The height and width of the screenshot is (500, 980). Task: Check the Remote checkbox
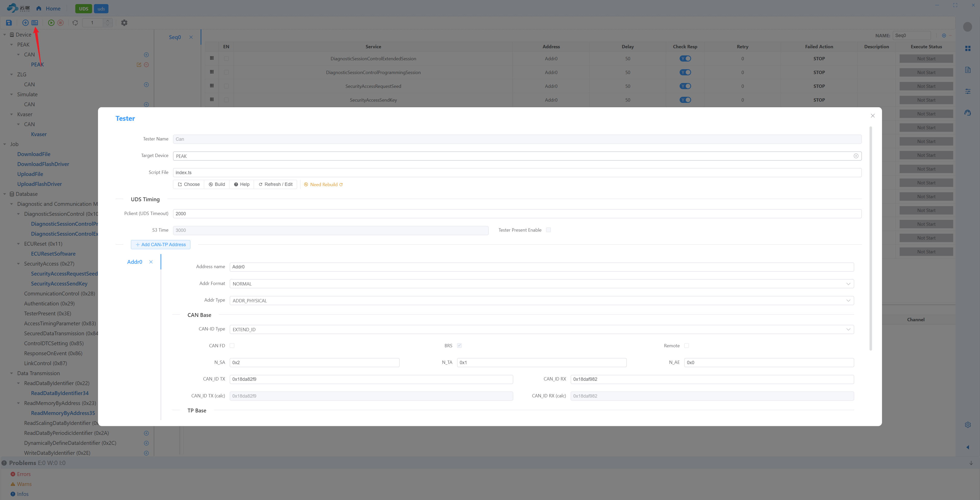point(686,346)
